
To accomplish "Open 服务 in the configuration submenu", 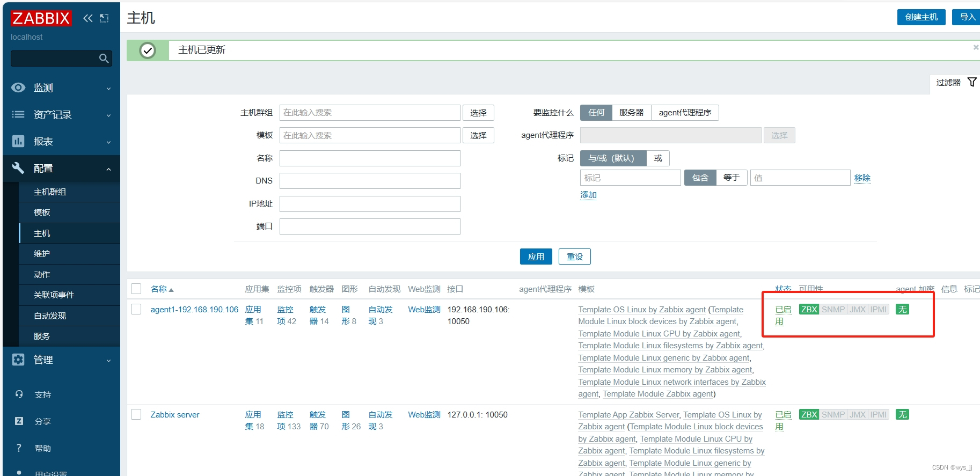I will point(69,336).
